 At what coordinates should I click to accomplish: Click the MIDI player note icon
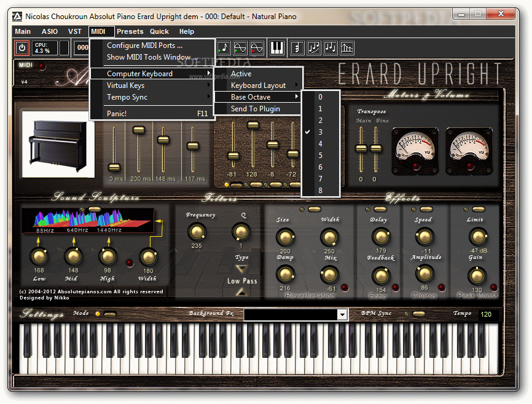coord(224,48)
